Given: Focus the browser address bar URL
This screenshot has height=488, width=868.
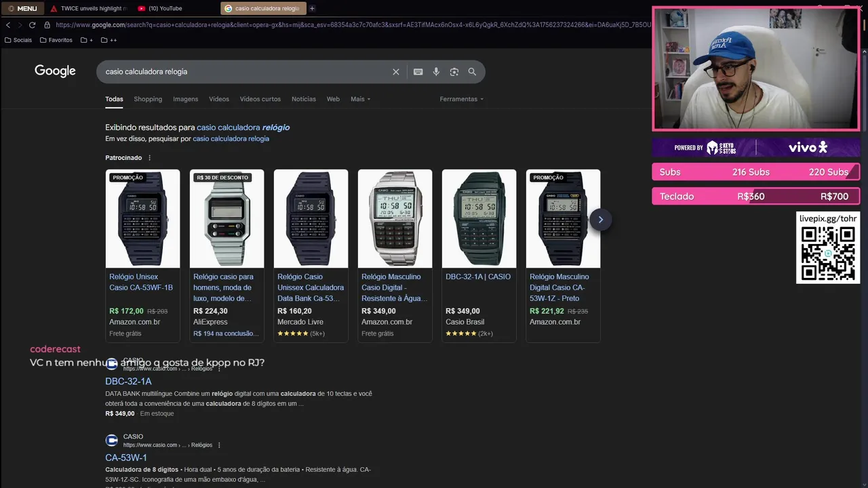Looking at the screenshot, I should (x=353, y=25).
